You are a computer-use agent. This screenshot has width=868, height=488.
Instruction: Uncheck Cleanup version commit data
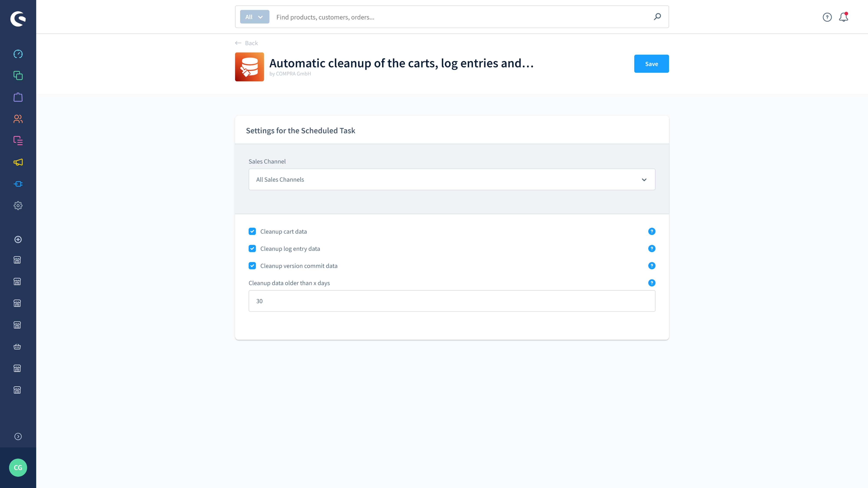coord(252,266)
